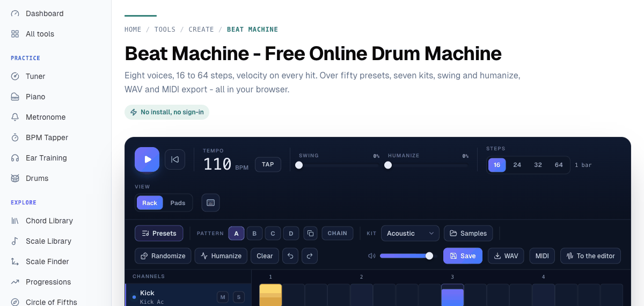644x306 pixels.
Task: Set steps to 16
Action: click(497, 165)
